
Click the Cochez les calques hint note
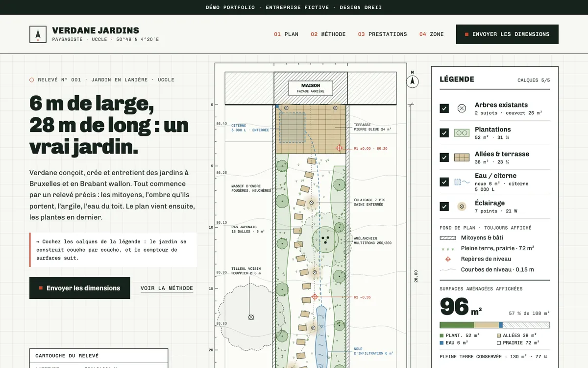tap(113, 250)
